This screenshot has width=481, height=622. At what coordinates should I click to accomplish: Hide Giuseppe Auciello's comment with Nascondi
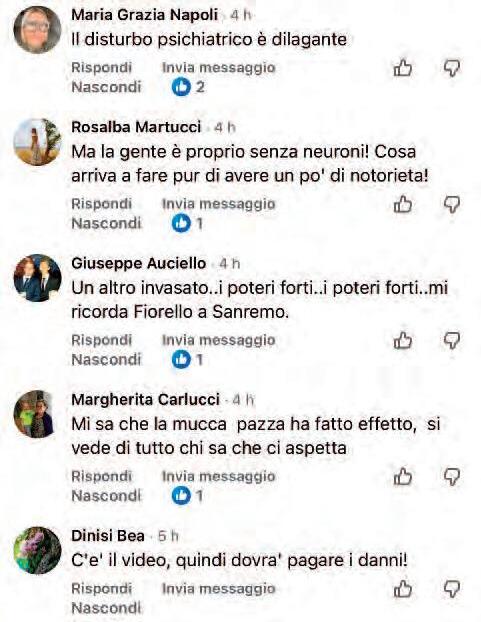106,360
